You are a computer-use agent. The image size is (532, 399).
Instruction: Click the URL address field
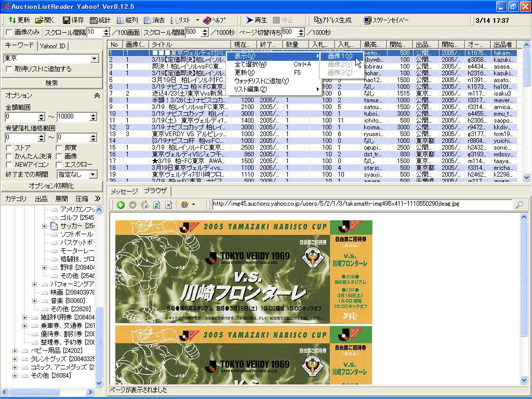point(362,204)
